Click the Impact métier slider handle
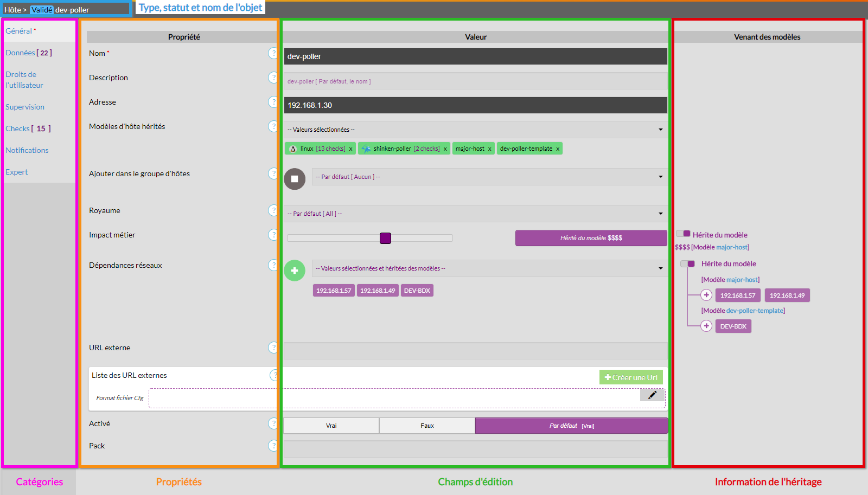 (385, 238)
